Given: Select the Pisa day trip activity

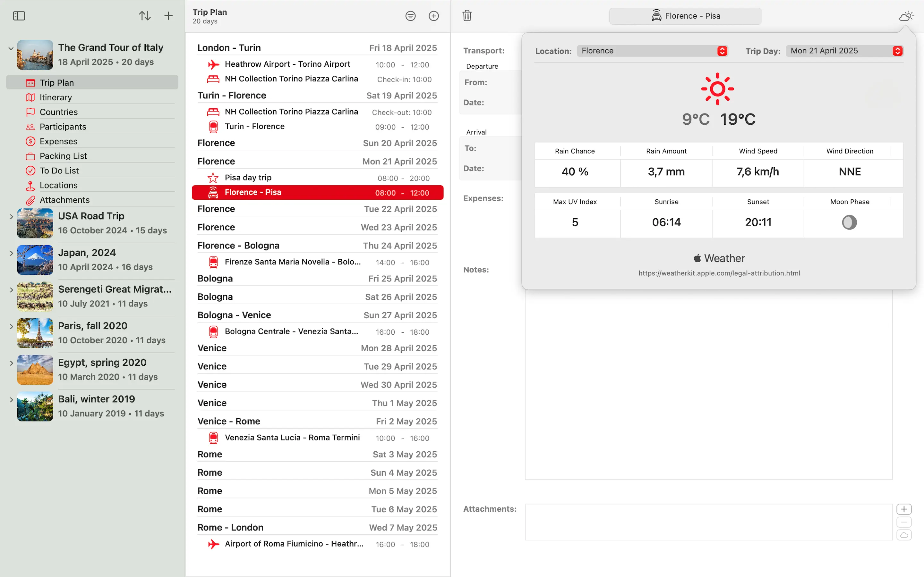Looking at the screenshot, I should click(x=248, y=178).
